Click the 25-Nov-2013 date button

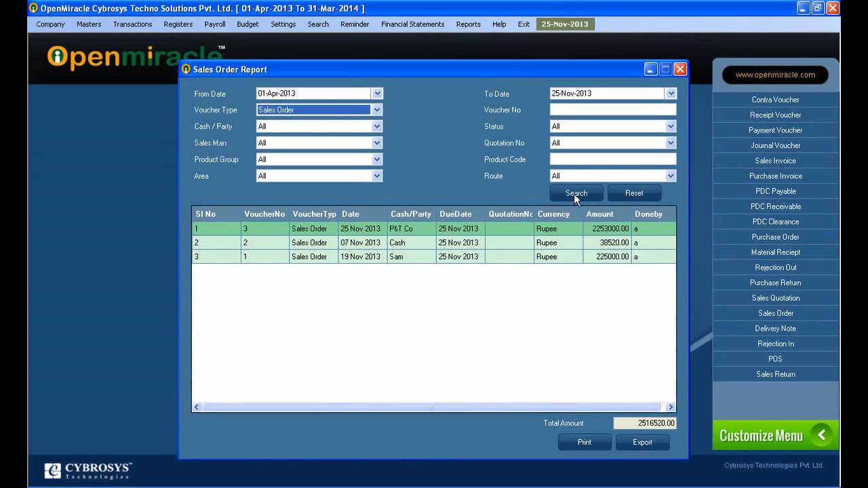(565, 24)
